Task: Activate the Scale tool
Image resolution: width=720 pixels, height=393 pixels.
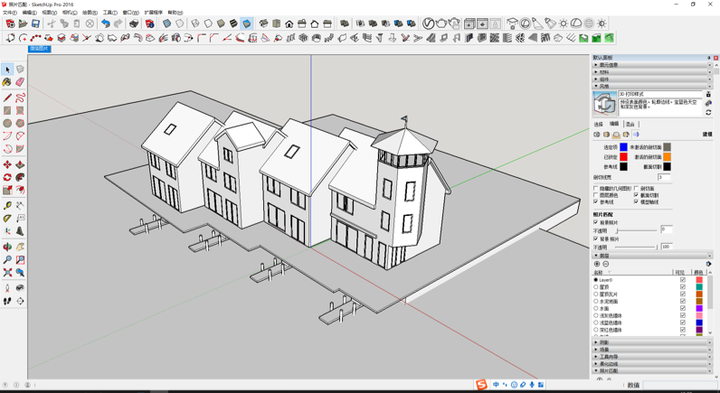Action: (7, 190)
